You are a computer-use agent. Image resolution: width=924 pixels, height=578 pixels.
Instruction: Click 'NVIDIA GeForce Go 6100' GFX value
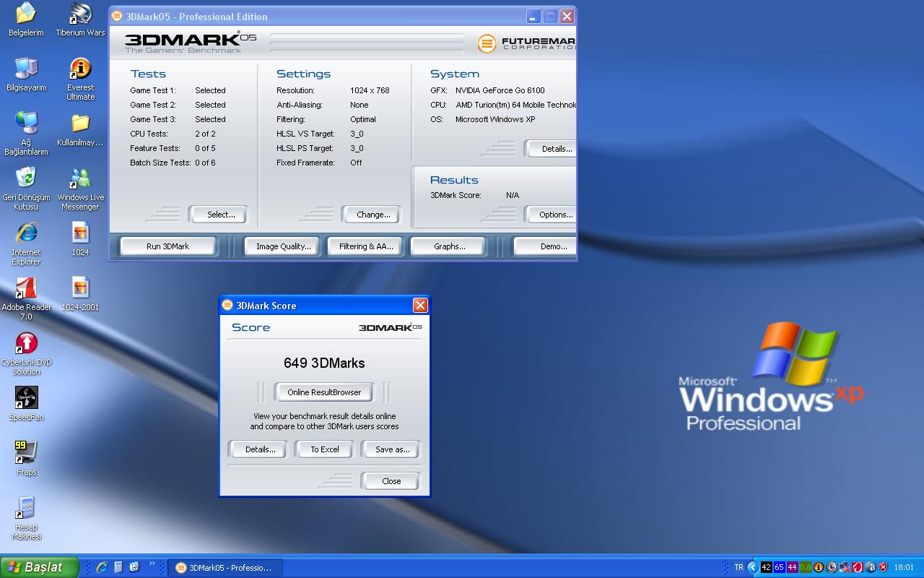tap(500, 90)
